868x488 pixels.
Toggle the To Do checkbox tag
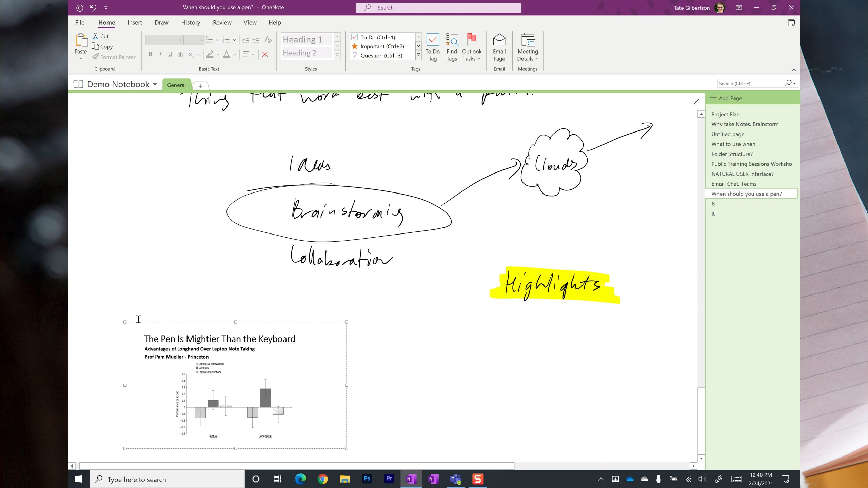pyautogui.click(x=377, y=37)
